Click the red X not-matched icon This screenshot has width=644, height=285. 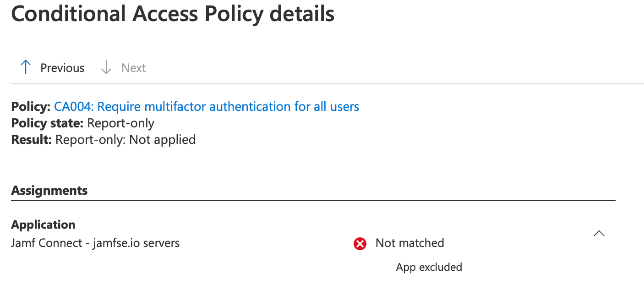tap(360, 244)
